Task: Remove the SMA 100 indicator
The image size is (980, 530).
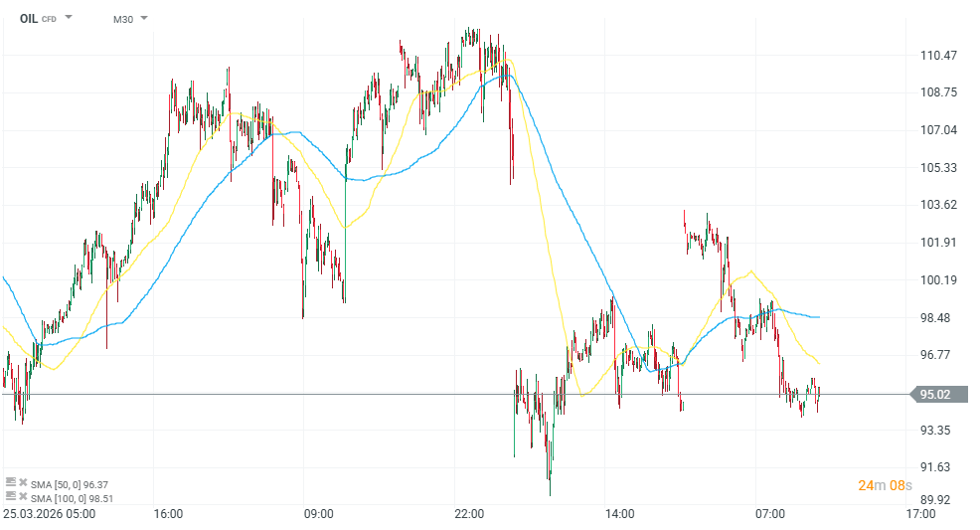Action: (x=23, y=496)
